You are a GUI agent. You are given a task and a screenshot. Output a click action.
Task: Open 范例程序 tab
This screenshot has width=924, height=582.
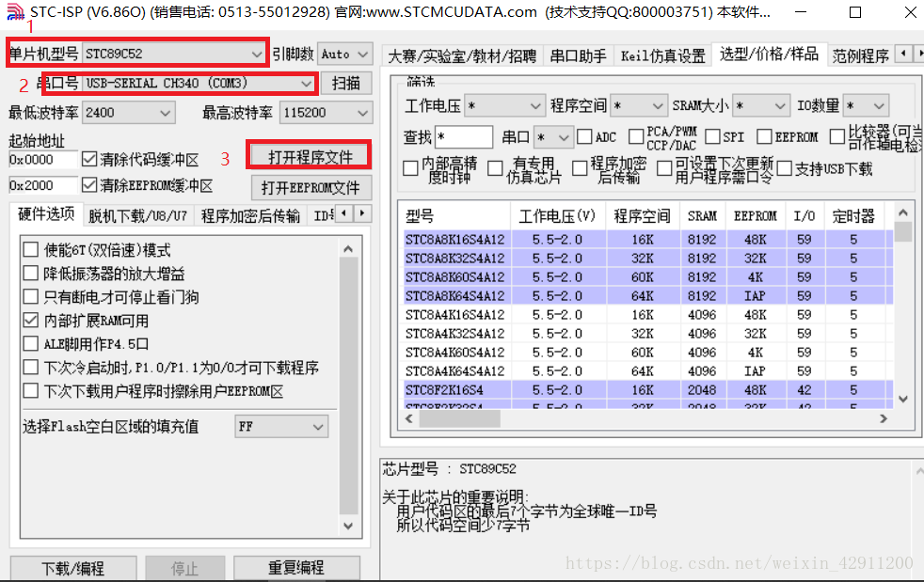860,56
